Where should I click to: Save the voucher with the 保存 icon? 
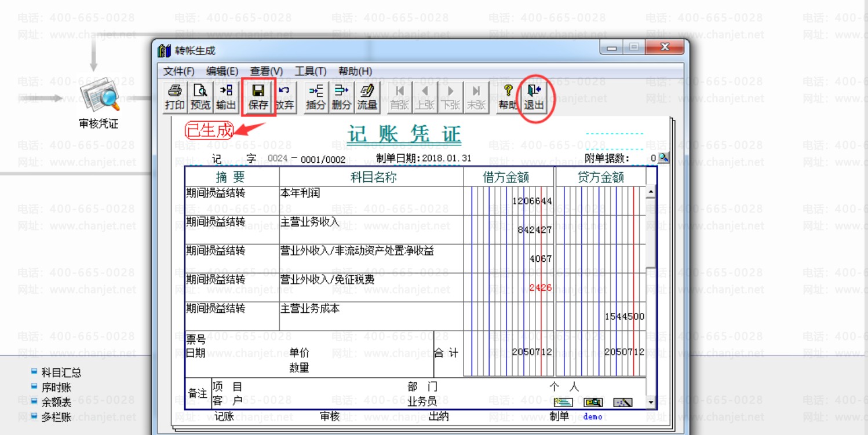pos(258,97)
